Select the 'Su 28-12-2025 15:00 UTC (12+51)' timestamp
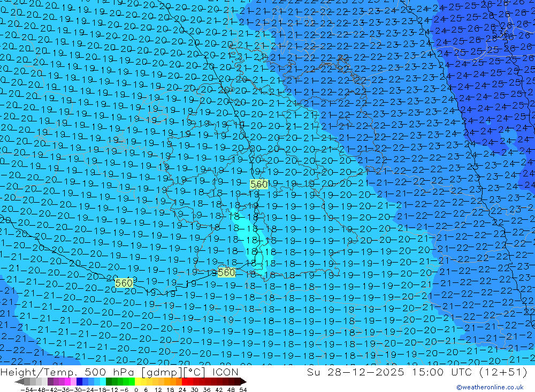The width and height of the screenshot is (535, 392). tap(417, 372)
